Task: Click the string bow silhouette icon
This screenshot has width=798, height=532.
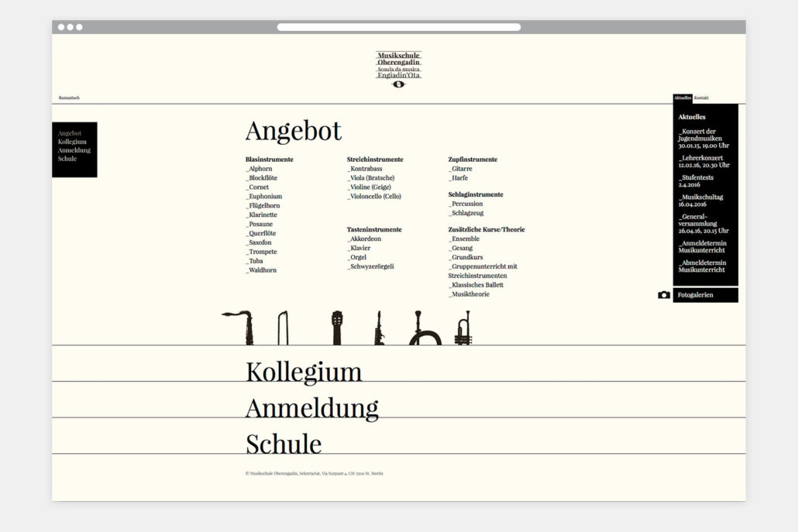Action: point(283,328)
